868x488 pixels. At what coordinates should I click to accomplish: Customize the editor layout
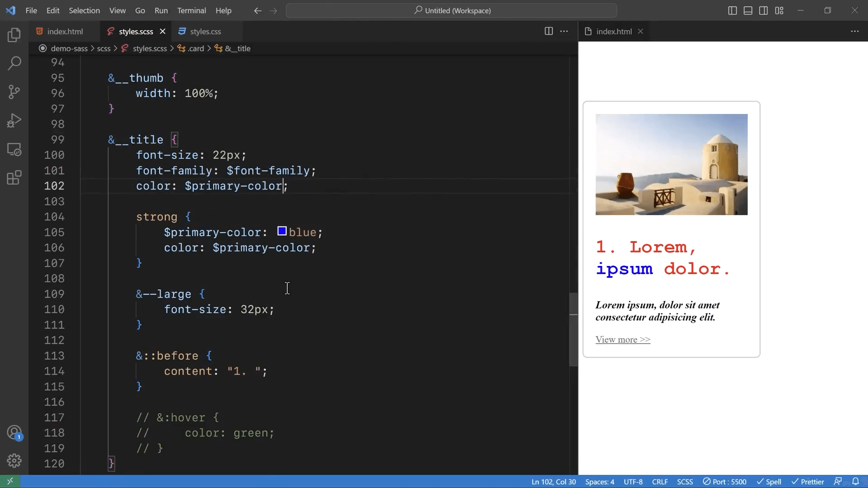pos(779,10)
